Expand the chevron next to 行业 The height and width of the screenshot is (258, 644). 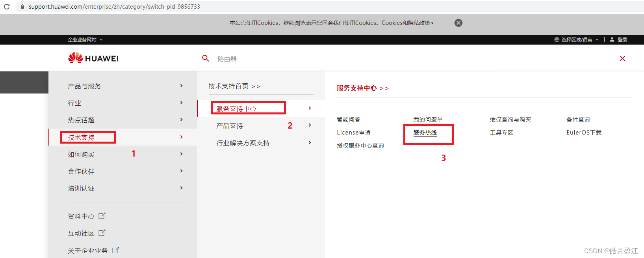(x=181, y=103)
